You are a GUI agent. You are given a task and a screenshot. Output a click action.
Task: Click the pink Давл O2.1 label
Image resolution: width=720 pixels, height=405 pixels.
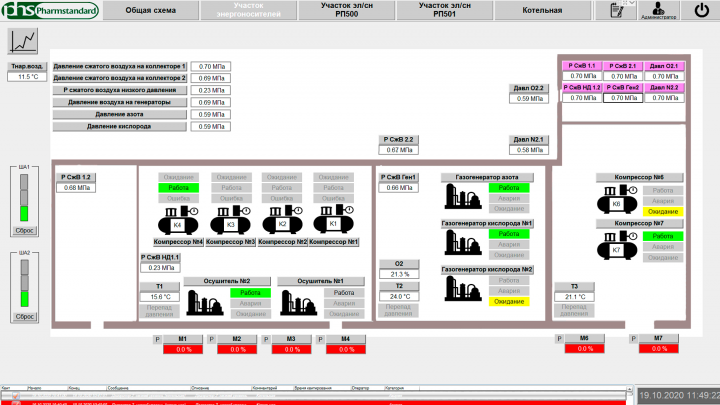tap(664, 66)
